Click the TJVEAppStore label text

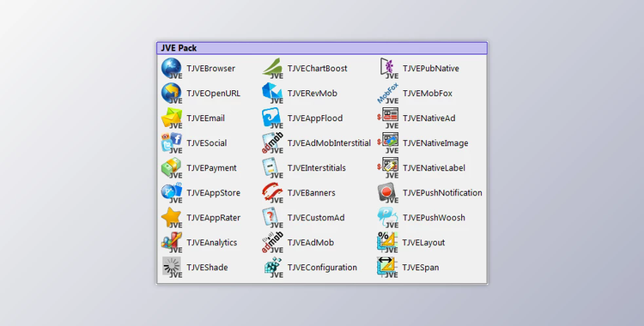(x=213, y=193)
